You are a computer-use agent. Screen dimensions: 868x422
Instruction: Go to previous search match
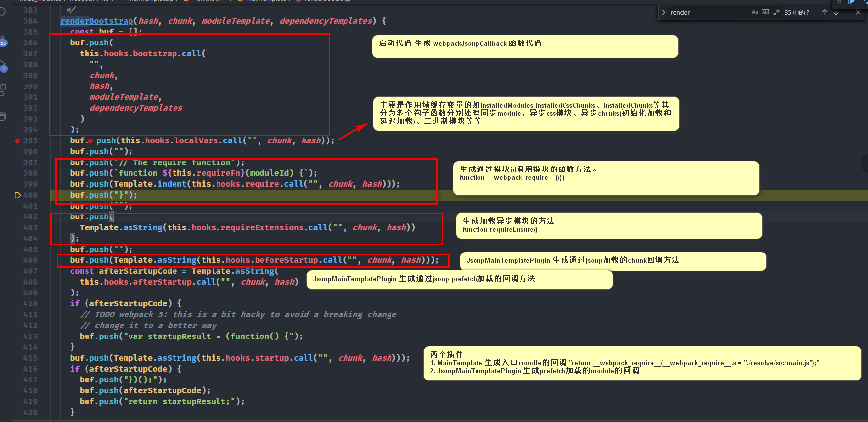coord(825,13)
